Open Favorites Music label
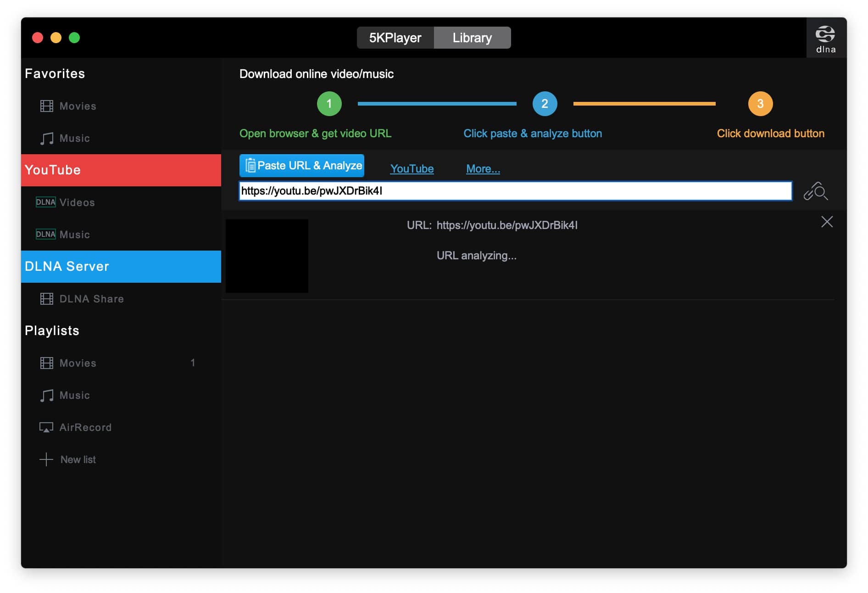The width and height of the screenshot is (868, 593). [75, 138]
